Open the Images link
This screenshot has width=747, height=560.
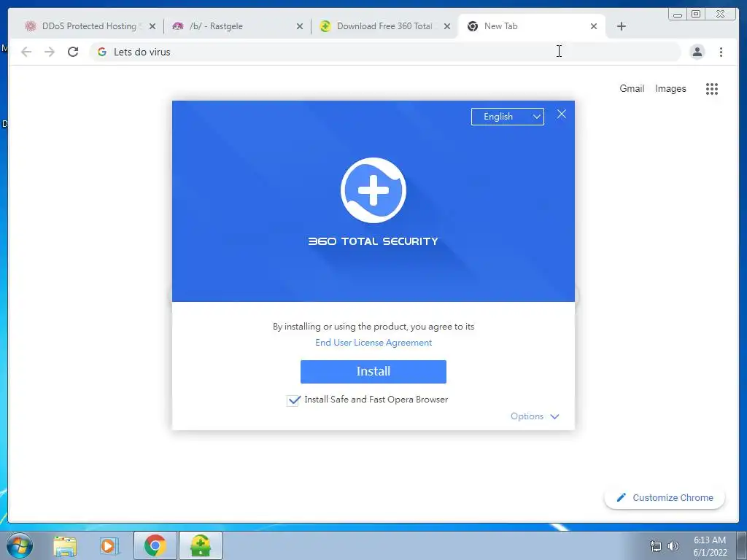tap(670, 88)
